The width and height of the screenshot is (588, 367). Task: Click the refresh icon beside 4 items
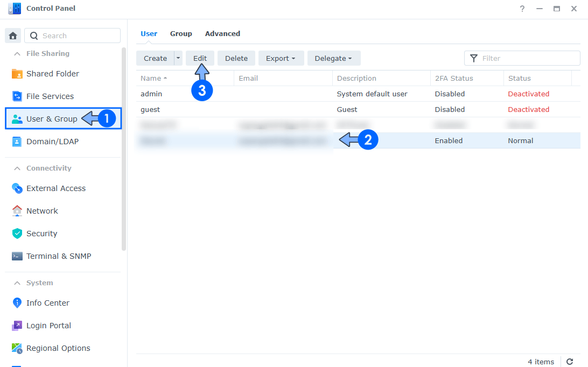(570, 362)
